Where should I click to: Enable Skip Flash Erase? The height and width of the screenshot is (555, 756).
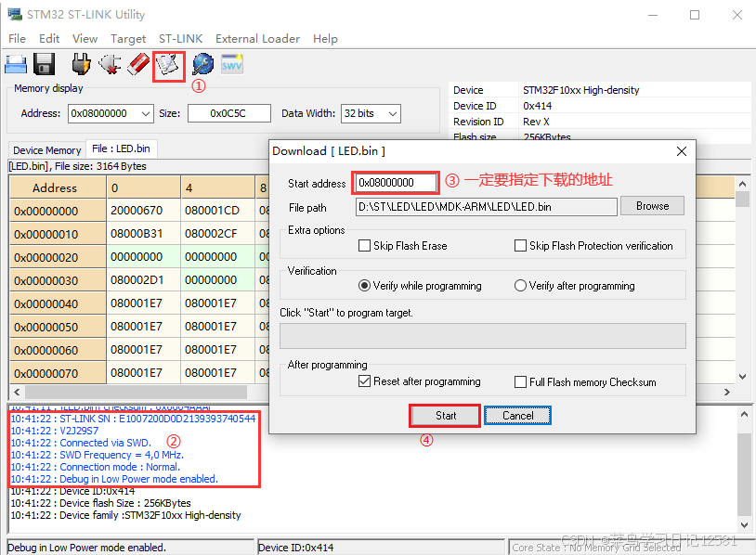[x=362, y=245]
